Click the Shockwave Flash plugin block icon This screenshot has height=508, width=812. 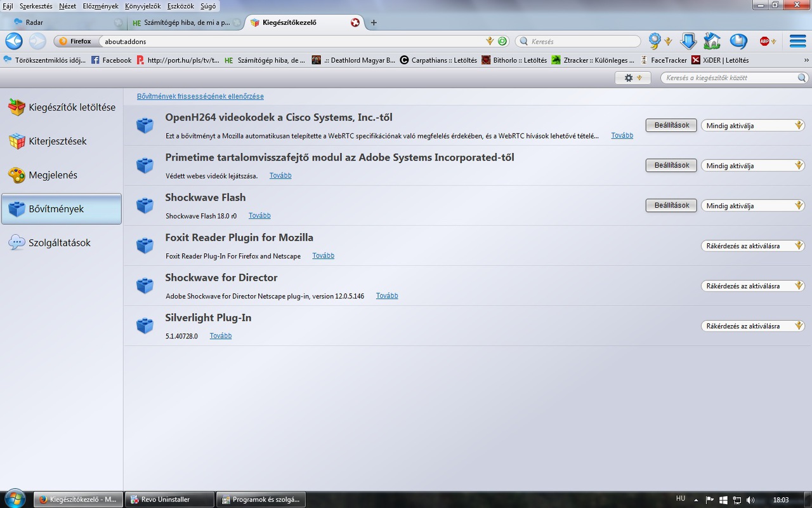(x=145, y=205)
